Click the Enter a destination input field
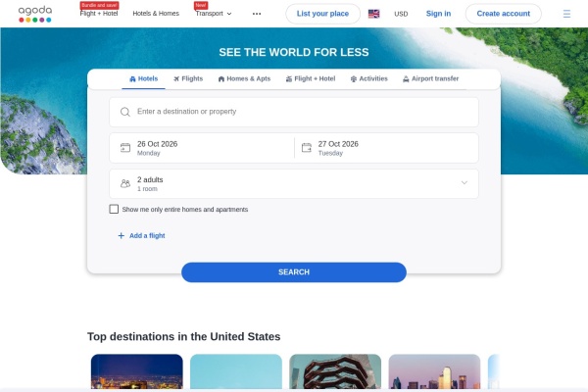 (294, 112)
